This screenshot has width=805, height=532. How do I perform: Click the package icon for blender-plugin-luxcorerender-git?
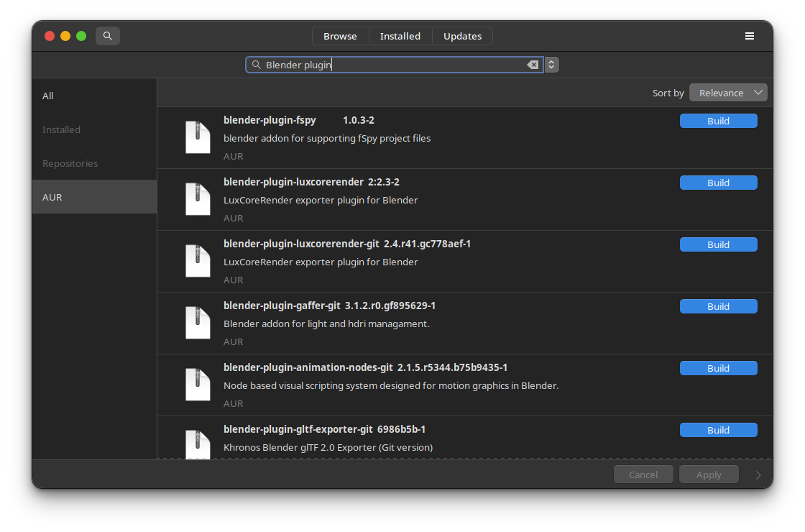(198, 261)
